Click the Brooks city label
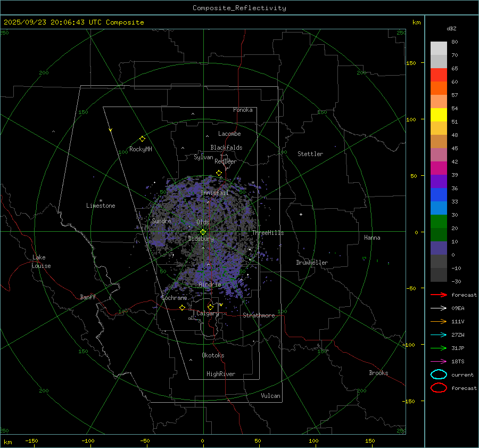Screen dimensions: 479x448 378,373
